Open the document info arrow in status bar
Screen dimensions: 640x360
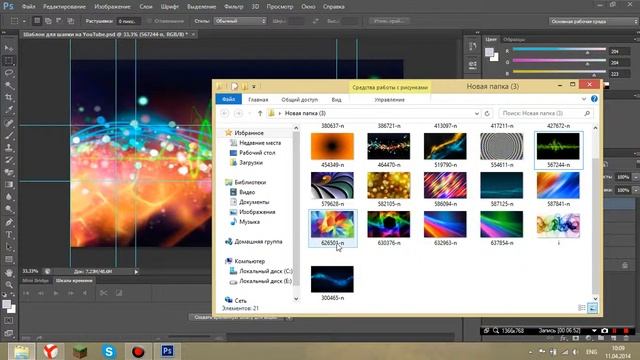click(136, 271)
